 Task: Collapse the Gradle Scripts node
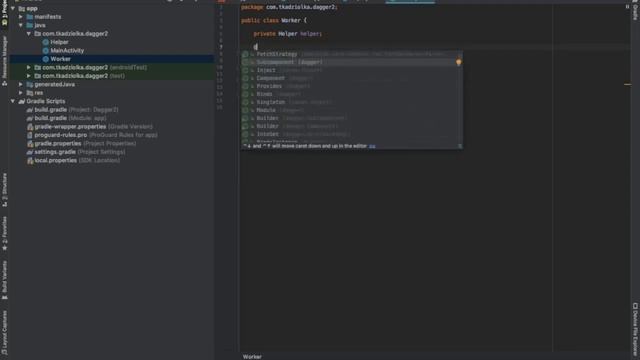click(x=13, y=101)
